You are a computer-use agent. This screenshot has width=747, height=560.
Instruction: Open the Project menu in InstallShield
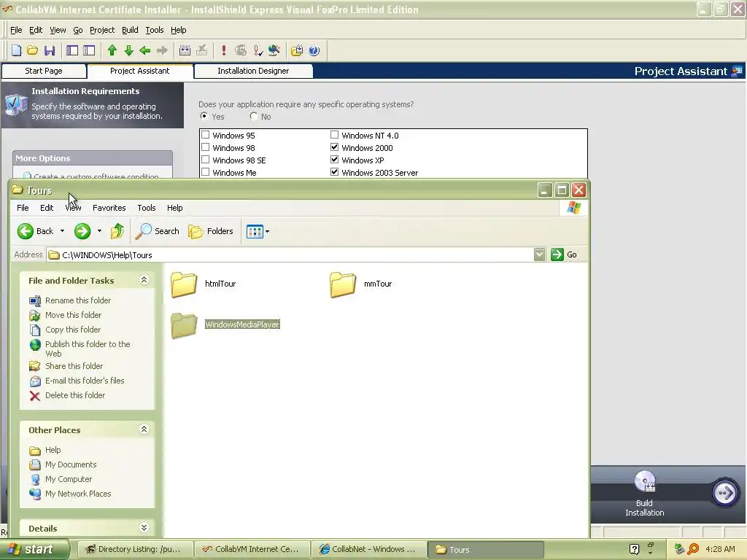pyautogui.click(x=102, y=30)
